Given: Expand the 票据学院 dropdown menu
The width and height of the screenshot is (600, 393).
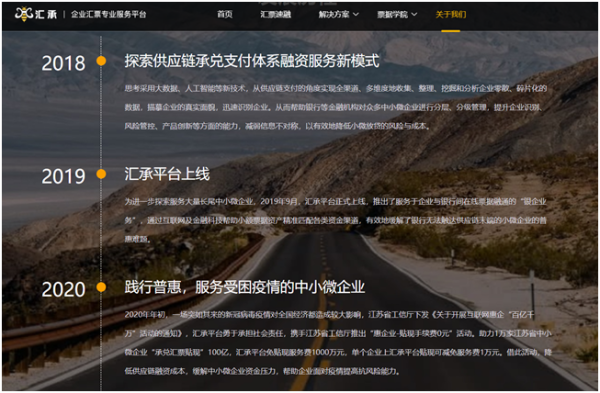Looking at the screenshot, I should 397,15.
